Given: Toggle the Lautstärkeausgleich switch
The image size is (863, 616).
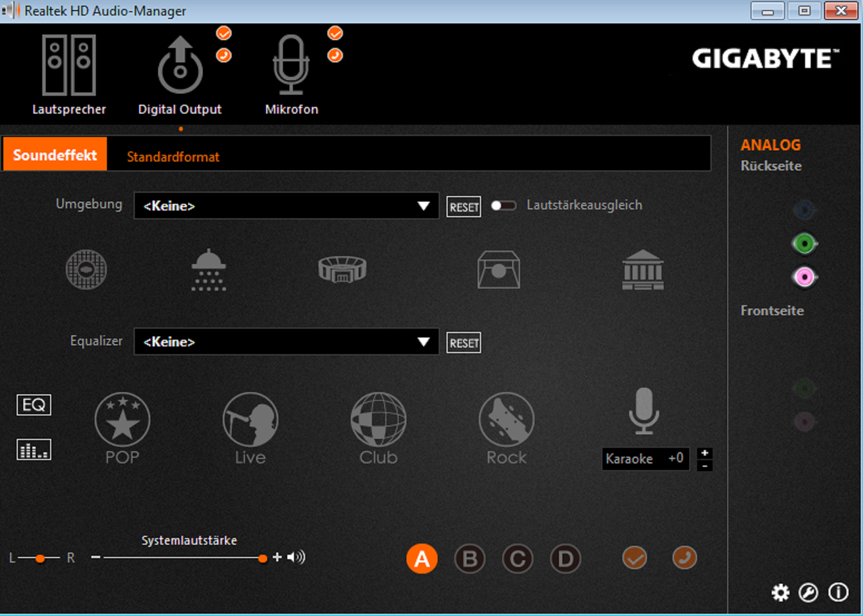Looking at the screenshot, I should [x=503, y=206].
